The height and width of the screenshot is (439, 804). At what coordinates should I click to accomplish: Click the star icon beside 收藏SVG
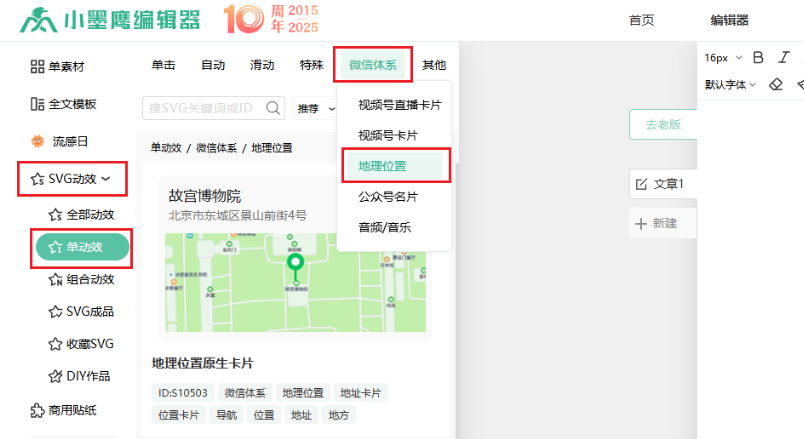[x=55, y=344]
